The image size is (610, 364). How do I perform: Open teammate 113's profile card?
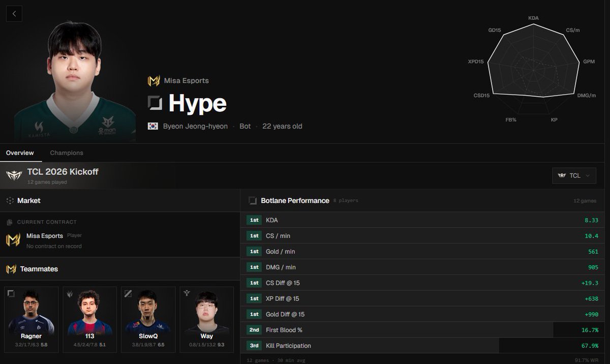(x=89, y=320)
